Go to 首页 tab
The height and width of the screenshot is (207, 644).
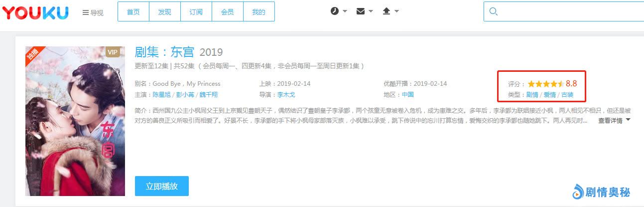tap(133, 12)
